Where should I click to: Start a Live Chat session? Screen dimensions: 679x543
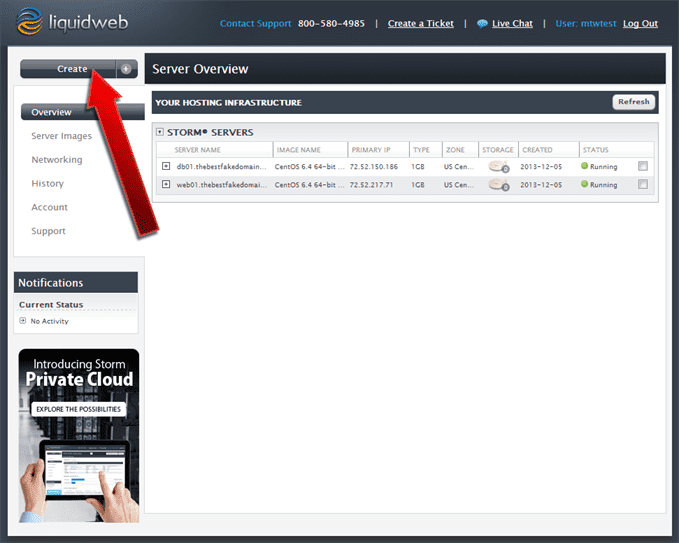[x=512, y=24]
